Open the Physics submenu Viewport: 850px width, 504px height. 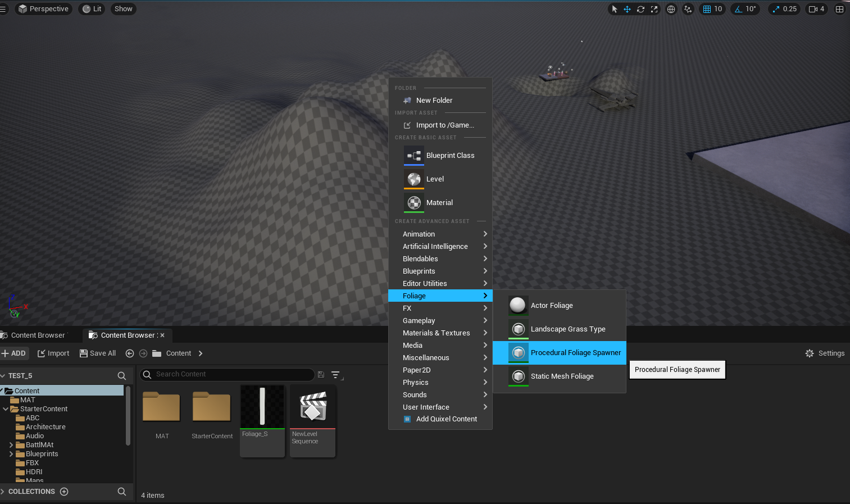click(440, 383)
